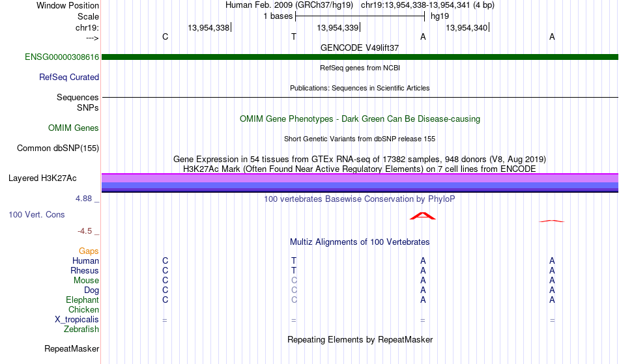Select the X_tropicalis alignment row label
Viewport: 619px width, 364px height.
pos(77,320)
